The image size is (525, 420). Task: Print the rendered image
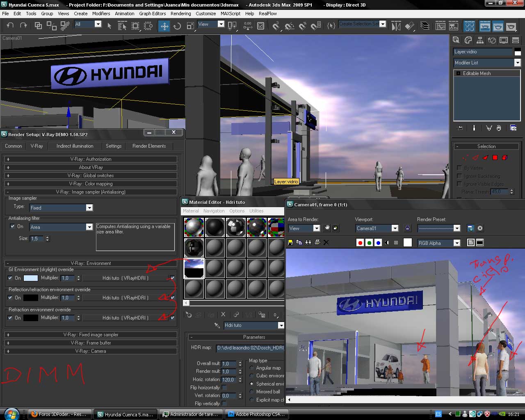click(317, 242)
